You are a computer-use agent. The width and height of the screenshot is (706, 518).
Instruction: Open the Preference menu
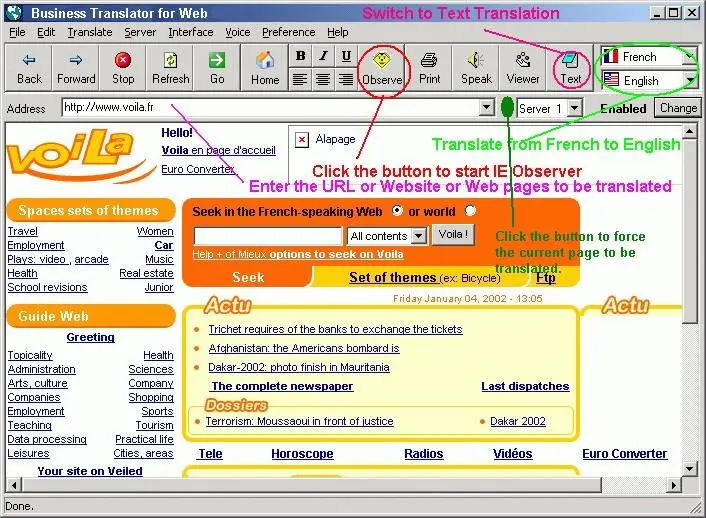(x=289, y=32)
